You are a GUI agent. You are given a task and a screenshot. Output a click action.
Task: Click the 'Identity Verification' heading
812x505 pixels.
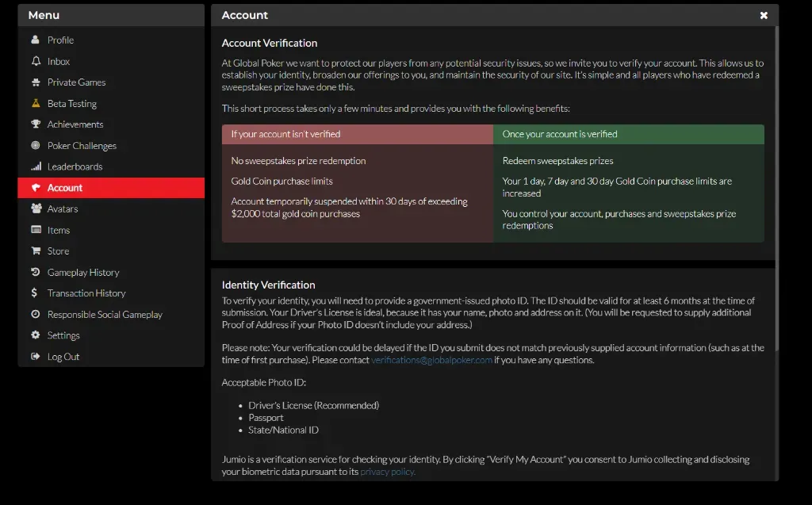[268, 285]
